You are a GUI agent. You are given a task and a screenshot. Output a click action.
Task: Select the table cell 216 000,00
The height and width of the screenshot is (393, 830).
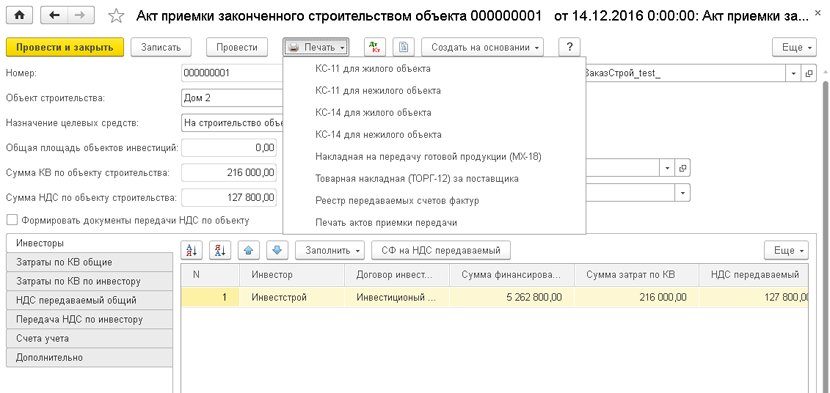pos(636,298)
